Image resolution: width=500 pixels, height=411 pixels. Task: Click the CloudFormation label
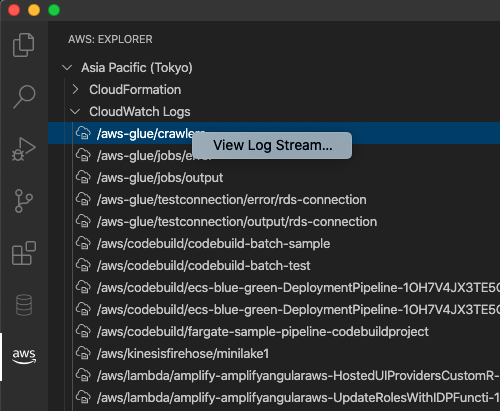coord(135,90)
